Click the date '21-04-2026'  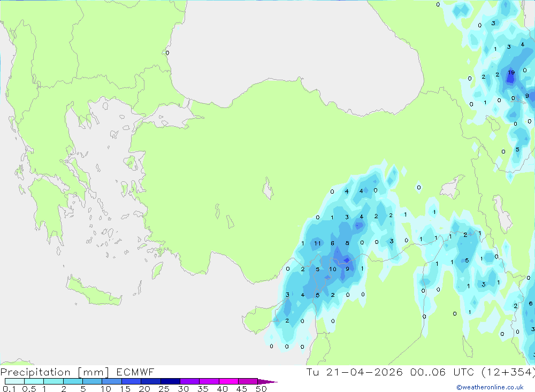364,372
